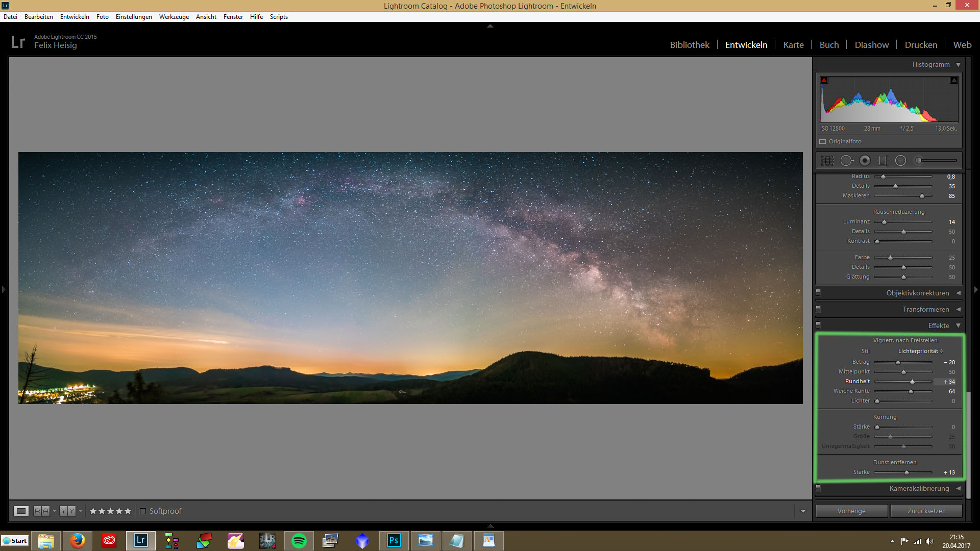Open Firefox from the taskbar
This screenshot has width=980, height=551.
coord(78,540)
